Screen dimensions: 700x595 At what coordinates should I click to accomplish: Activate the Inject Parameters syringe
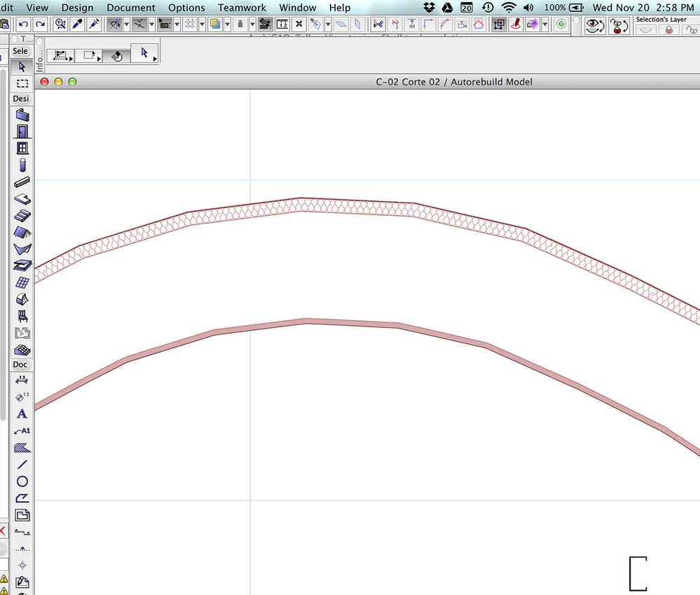pyautogui.click(x=94, y=24)
